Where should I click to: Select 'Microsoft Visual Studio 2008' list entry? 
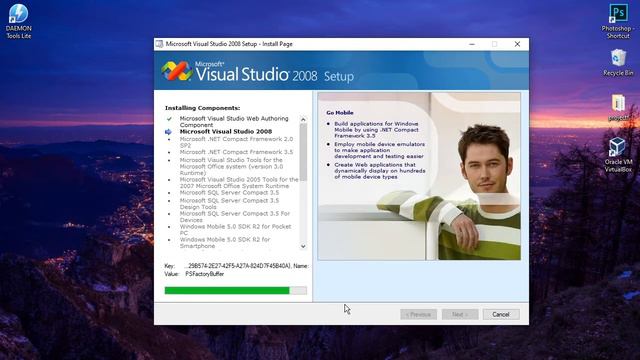point(226,132)
